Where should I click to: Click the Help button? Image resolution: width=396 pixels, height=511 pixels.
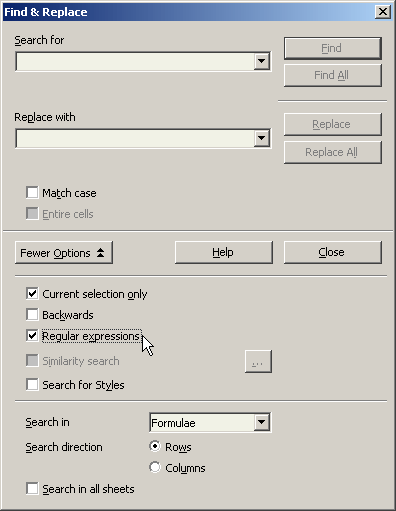point(224,252)
